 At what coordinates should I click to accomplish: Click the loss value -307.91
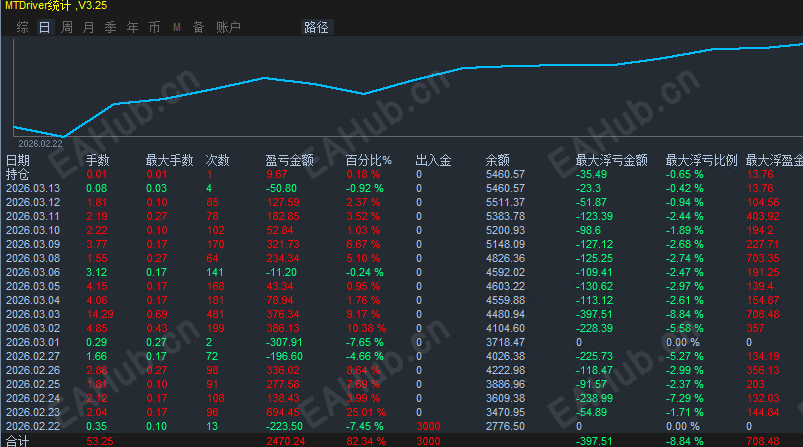(284, 342)
